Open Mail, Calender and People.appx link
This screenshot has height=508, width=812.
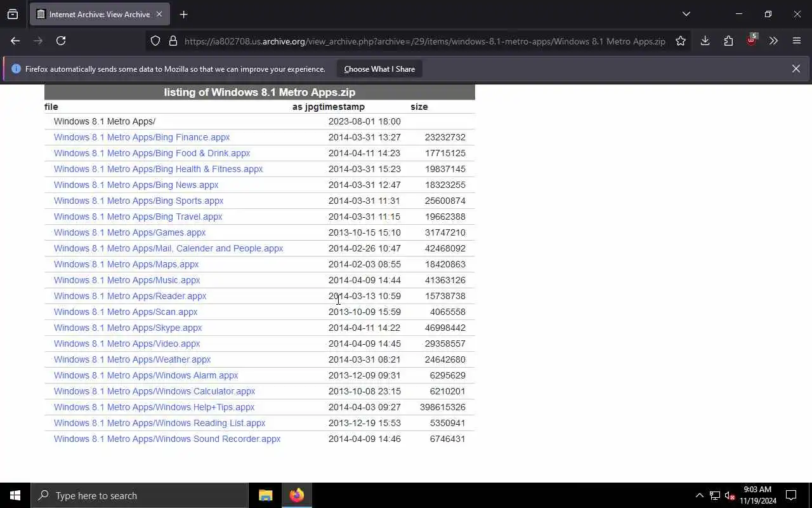168,248
